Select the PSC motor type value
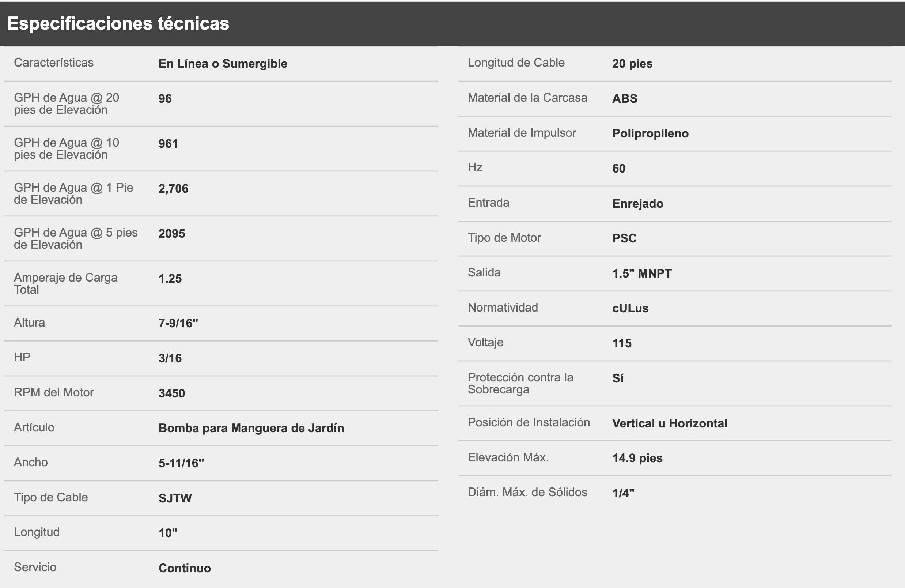 point(624,238)
